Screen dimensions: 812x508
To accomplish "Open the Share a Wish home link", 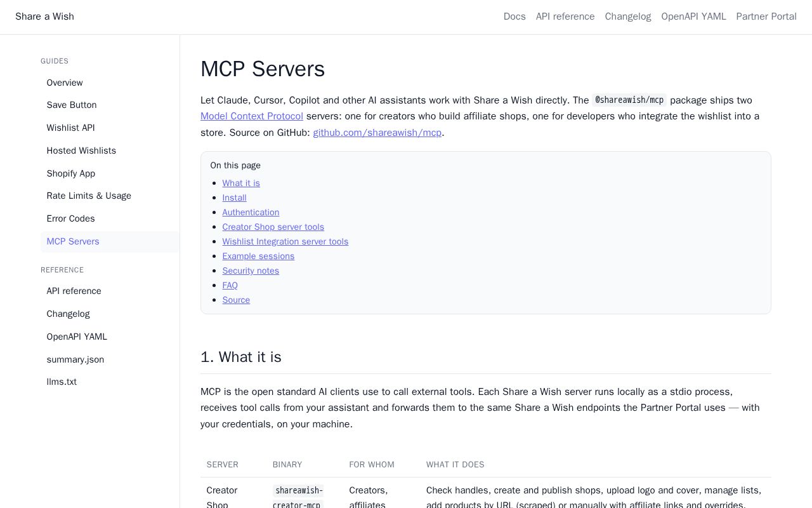I will 44,17.
